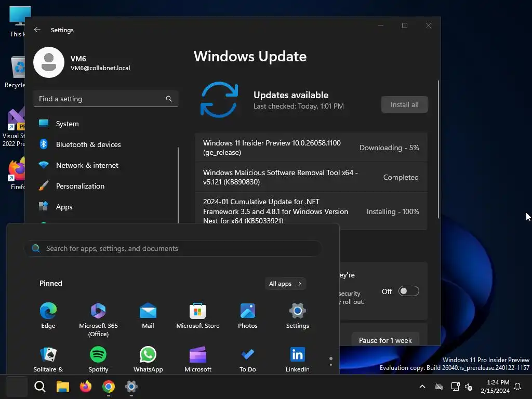
Task: Open Google Chrome from taskbar
Action: click(x=109, y=387)
